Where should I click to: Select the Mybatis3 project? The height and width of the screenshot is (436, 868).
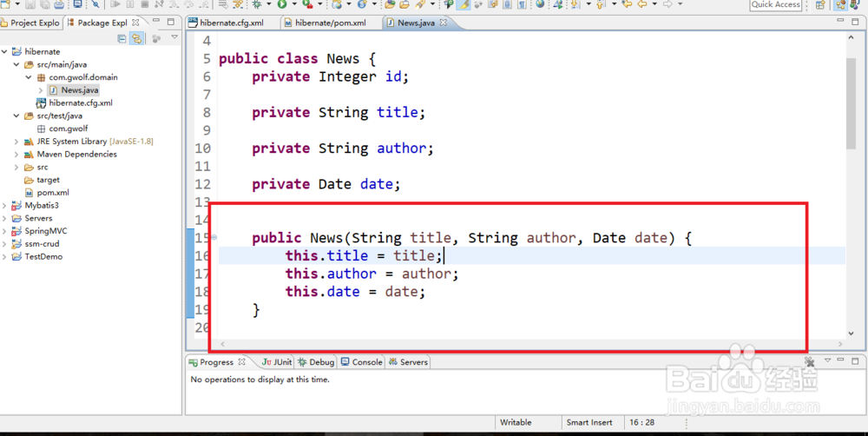(36, 206)
